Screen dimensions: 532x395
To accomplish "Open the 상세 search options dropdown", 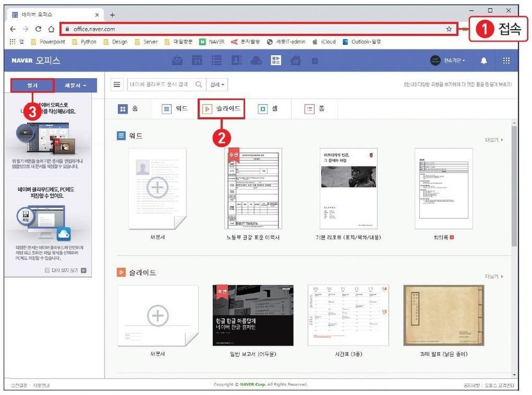I will coord(217,85).
